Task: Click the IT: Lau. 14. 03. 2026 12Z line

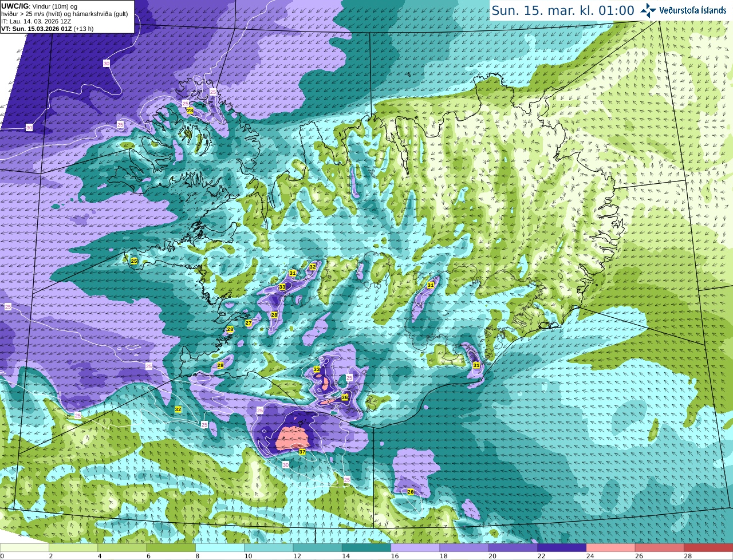Action: [x=36, y=21]
